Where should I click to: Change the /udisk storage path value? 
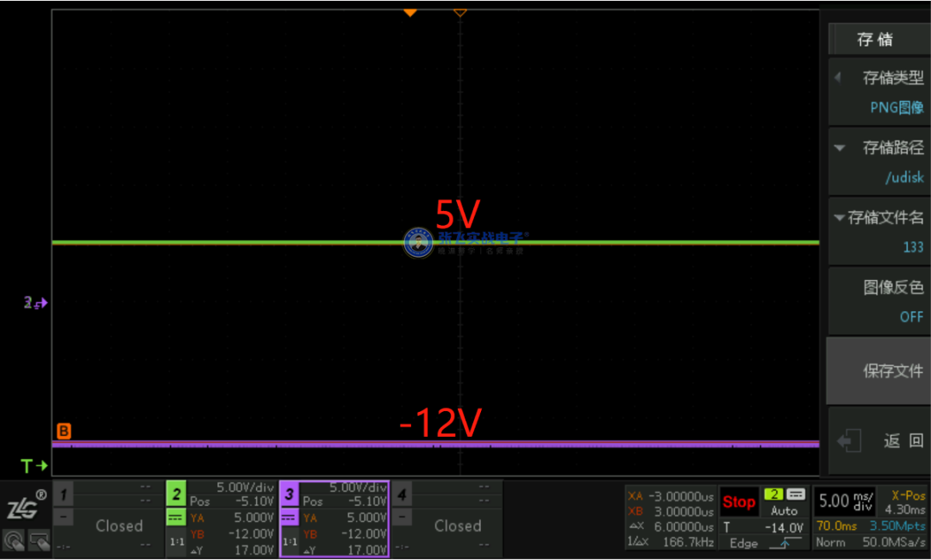point(904,177)
